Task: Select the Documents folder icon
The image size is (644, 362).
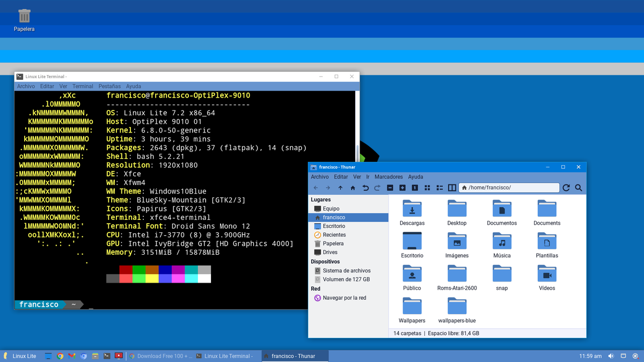Action: coord(547,209)
